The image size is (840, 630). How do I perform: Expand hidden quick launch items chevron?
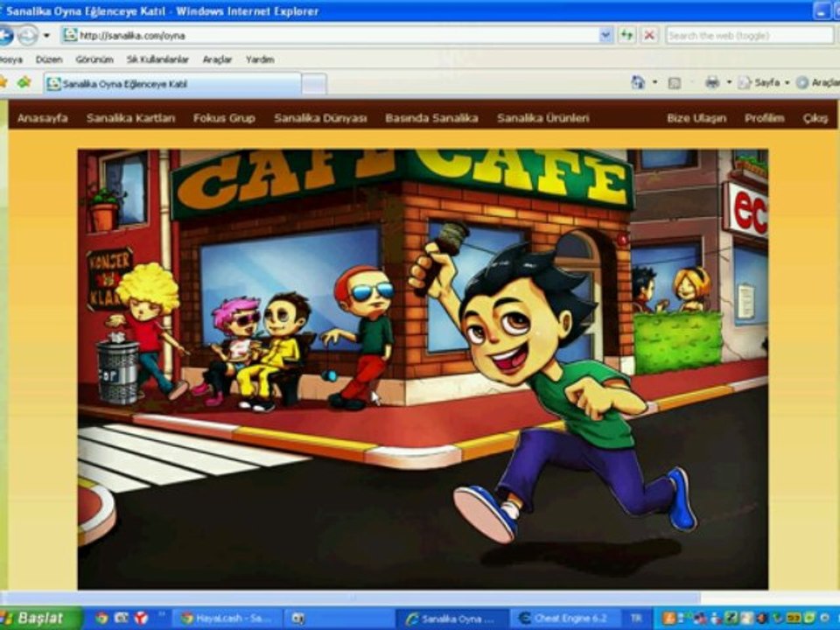pyautogui.click(x=161, y=615)
